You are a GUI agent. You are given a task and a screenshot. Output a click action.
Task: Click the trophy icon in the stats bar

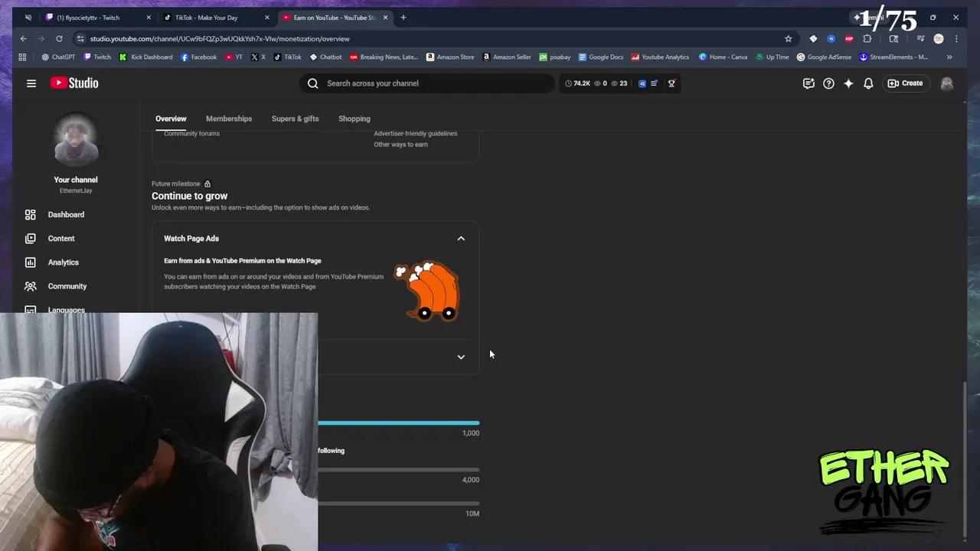[671, 83]
